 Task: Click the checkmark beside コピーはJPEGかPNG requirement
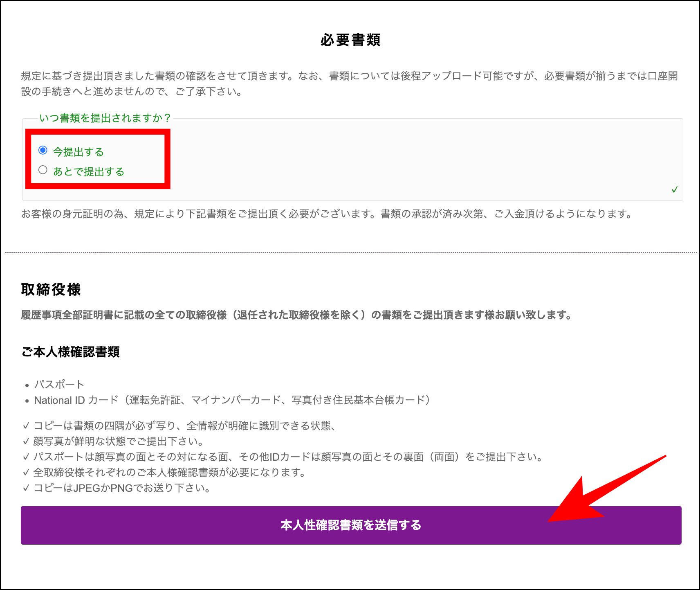(26, 489)
